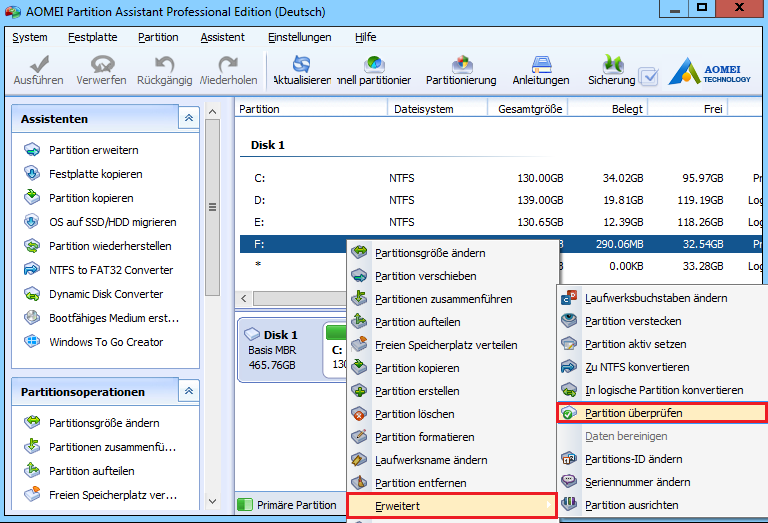This screenshot has width=768, height=523.
Task: Collapse the Assistenten panel
Action: (189, 118)
